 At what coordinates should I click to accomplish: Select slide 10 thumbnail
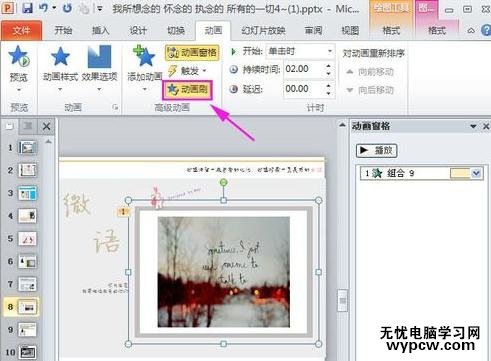click(x=28, y=352)
